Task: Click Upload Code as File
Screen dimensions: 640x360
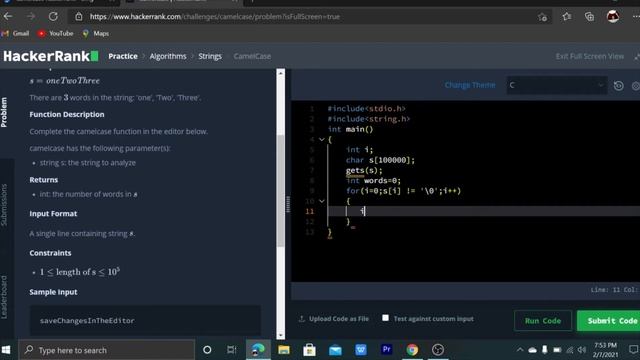Action: tap(334, 319)
